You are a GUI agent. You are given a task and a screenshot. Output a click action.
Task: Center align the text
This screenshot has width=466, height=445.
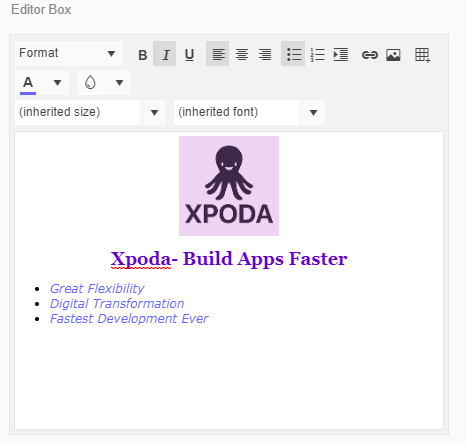coord(242,54)
